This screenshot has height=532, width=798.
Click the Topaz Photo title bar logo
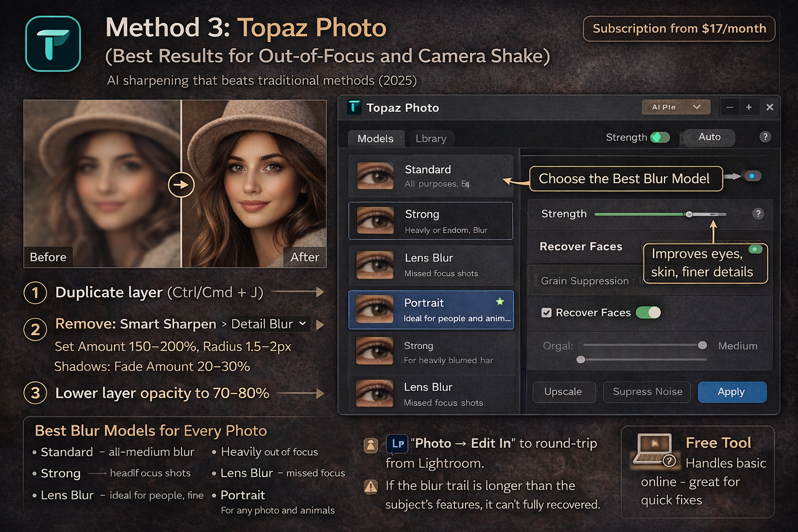click(x=354, y=107)
